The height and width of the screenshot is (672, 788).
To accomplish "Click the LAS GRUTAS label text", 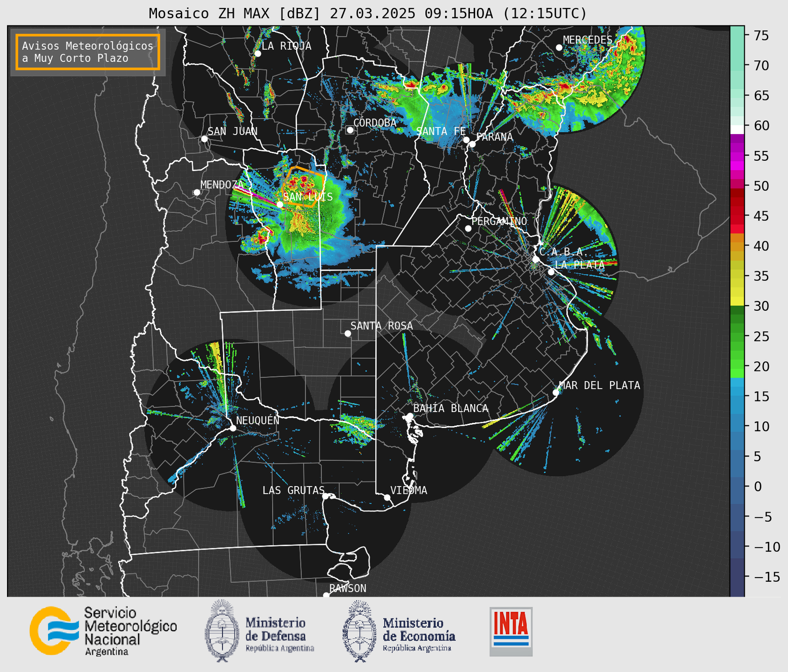I will tap(293, 490).
